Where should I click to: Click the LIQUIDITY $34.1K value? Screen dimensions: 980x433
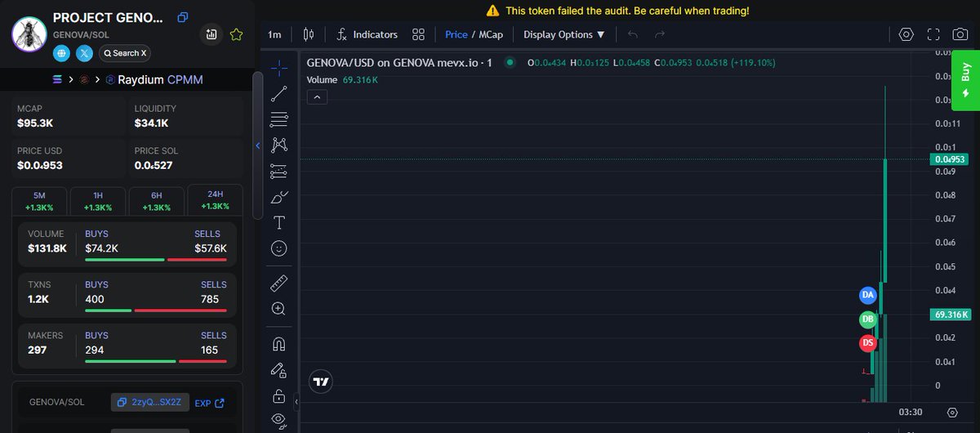coord(152,123)
